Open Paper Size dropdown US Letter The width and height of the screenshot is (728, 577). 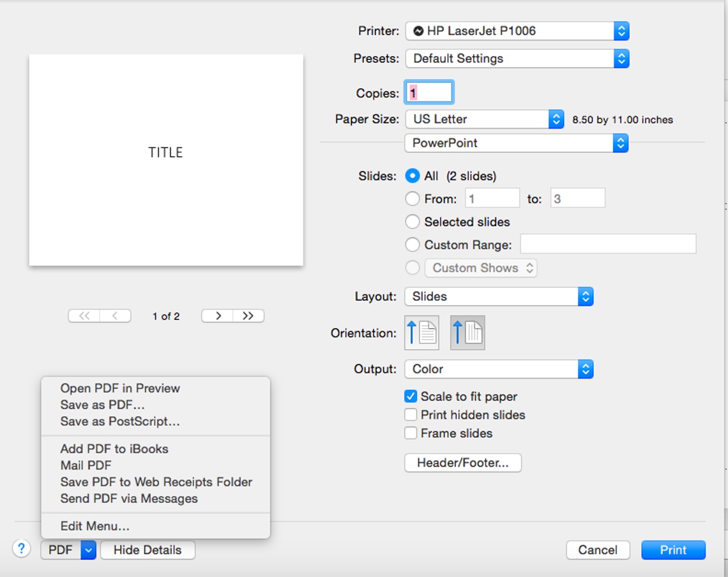pyautogui.click(x=485, y=119)
